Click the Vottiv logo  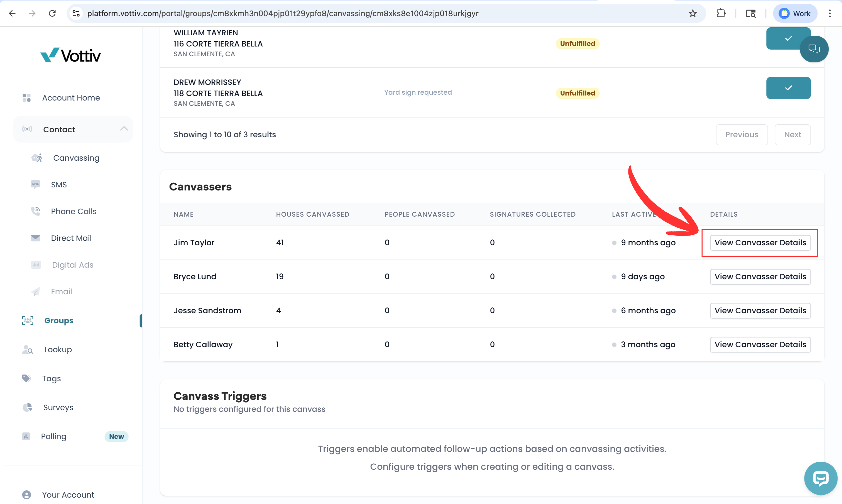coord(71,55)
